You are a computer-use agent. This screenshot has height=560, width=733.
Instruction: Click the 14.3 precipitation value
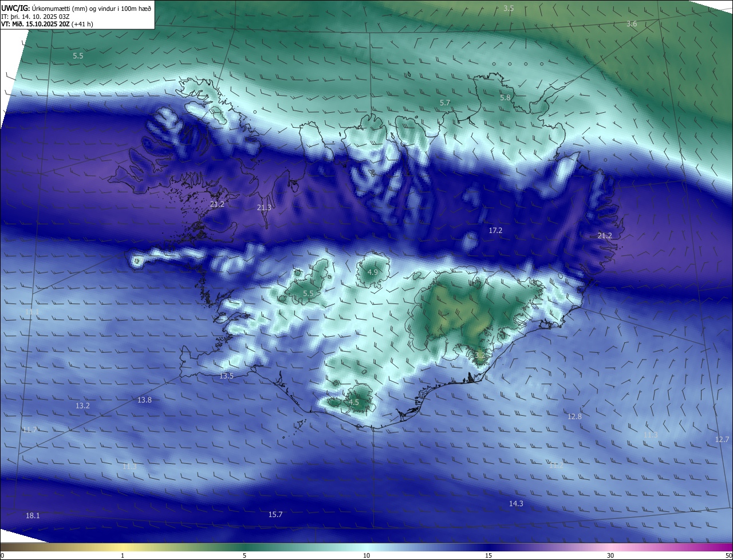coord(516,503)
